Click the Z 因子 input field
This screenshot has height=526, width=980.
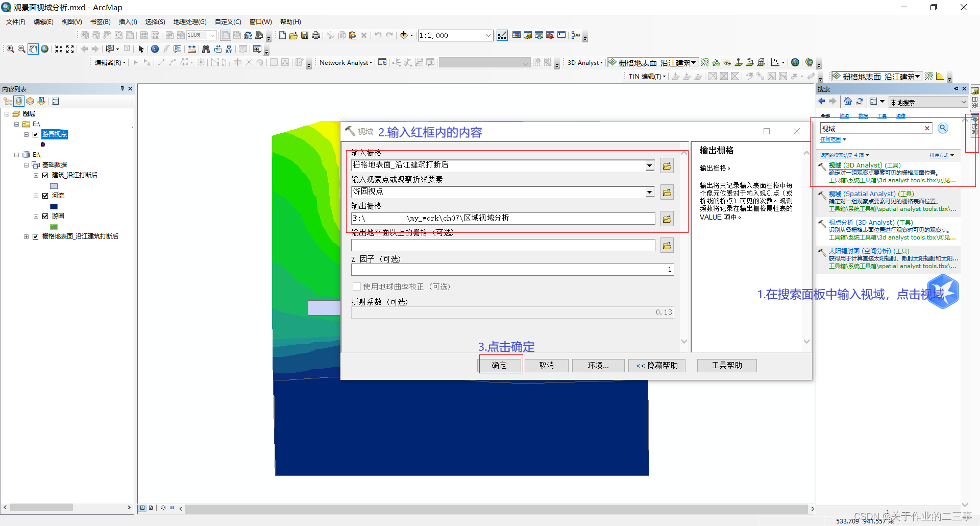(x=512, y=269)
